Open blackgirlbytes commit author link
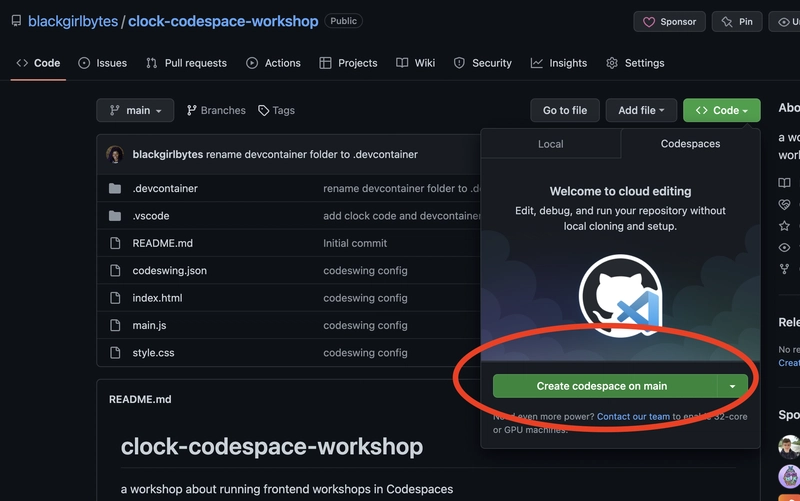 click(x=168, y=154)
